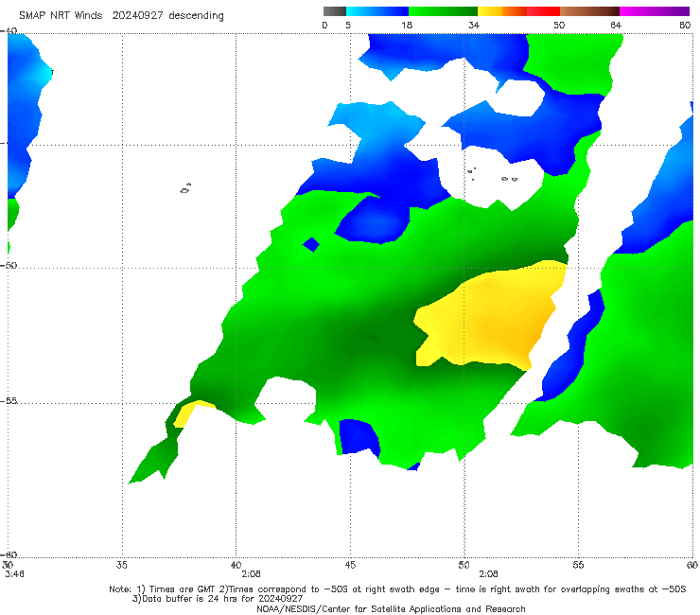Click the color bar label '5'

coord(348,26)
